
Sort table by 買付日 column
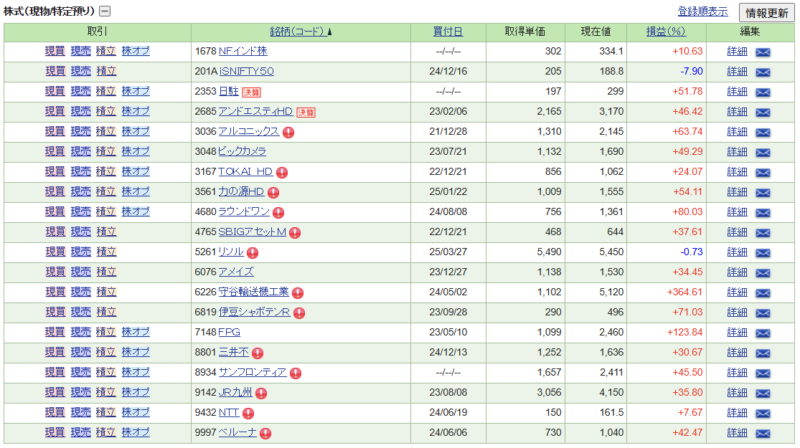point(447,32)
